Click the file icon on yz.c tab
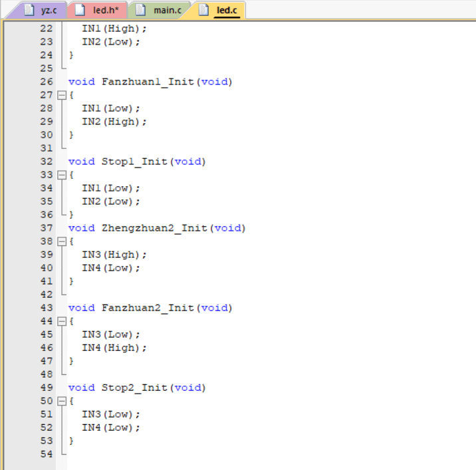Screen dimensions: 476x470 coord(29,10)
